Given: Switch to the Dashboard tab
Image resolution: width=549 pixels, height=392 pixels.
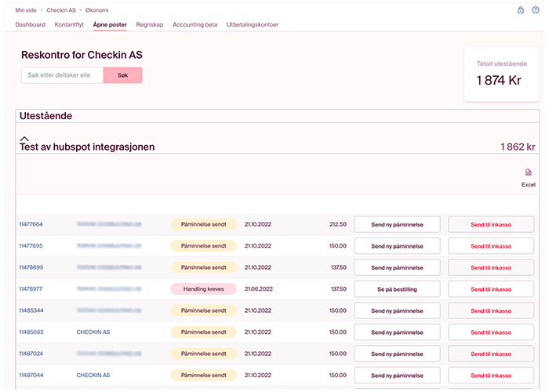Looking at the screenshot, I should pos(30,24).
